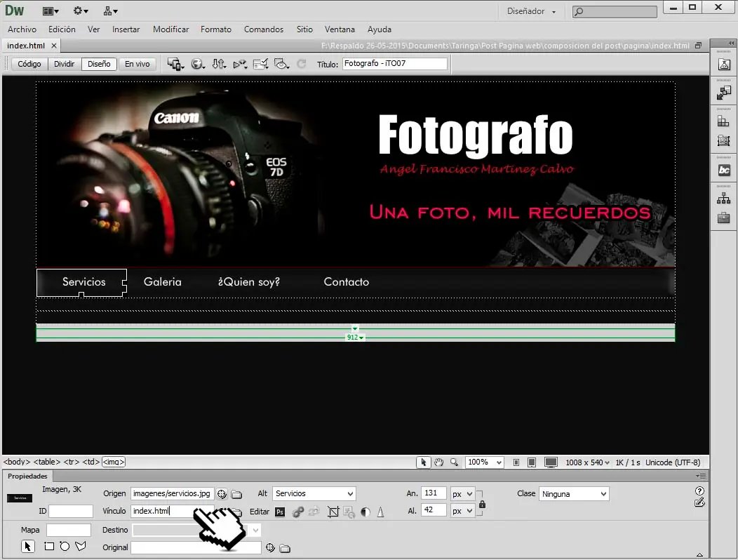Activate the Zoom magnifier tool

tap(454, 462)
